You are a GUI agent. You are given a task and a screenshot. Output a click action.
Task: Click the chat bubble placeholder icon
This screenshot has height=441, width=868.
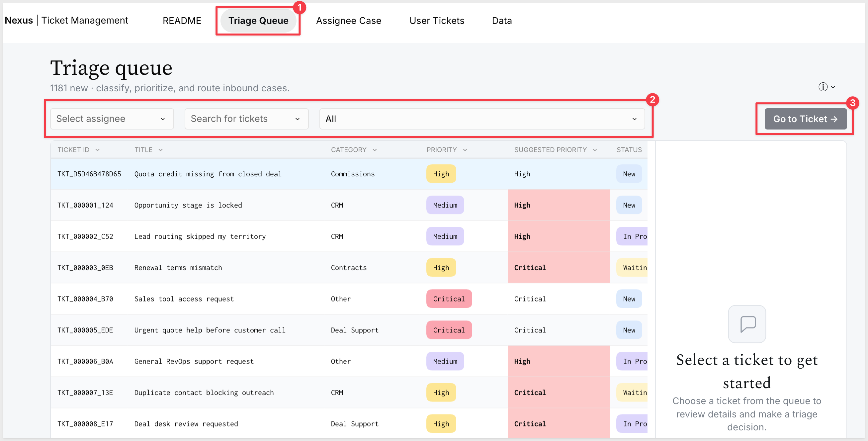click(747, 324)
